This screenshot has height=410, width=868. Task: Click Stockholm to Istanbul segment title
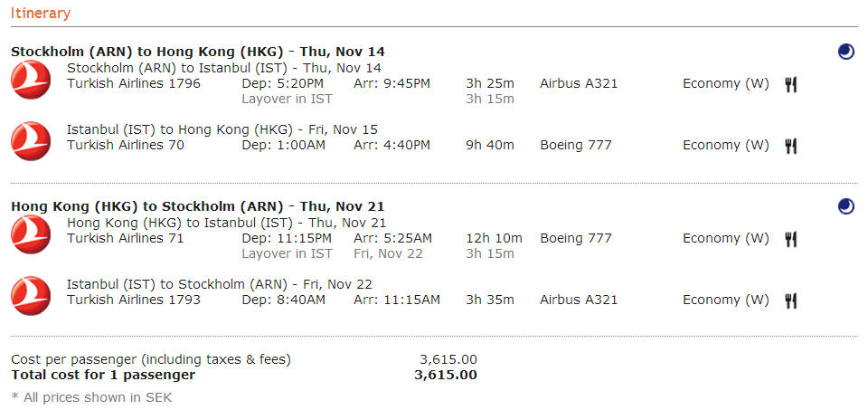tap(224, 68)
